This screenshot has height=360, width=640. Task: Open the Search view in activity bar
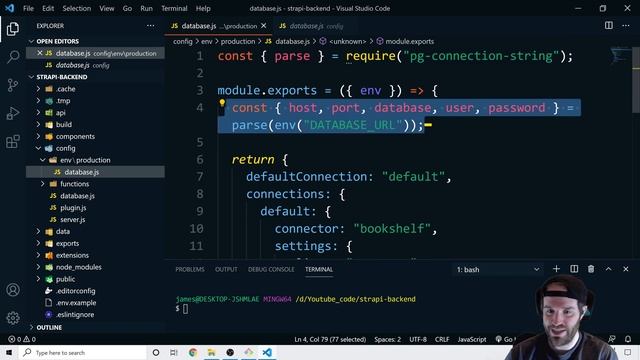tap(13, 57)
